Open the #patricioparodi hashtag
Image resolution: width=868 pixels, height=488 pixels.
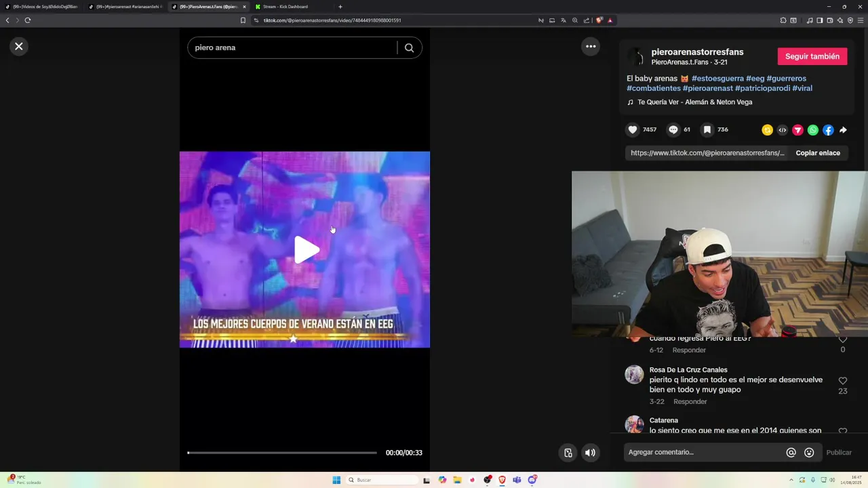762,88
